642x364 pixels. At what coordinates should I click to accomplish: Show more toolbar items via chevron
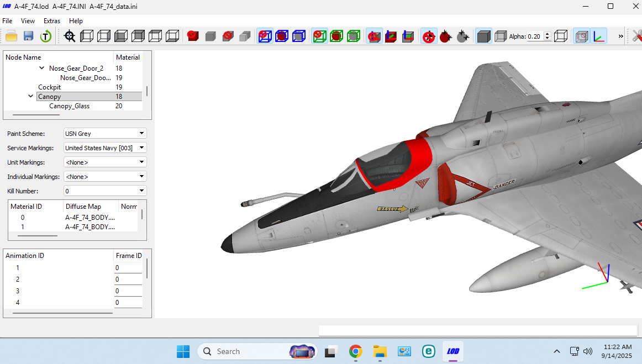(x=620, y=36)
